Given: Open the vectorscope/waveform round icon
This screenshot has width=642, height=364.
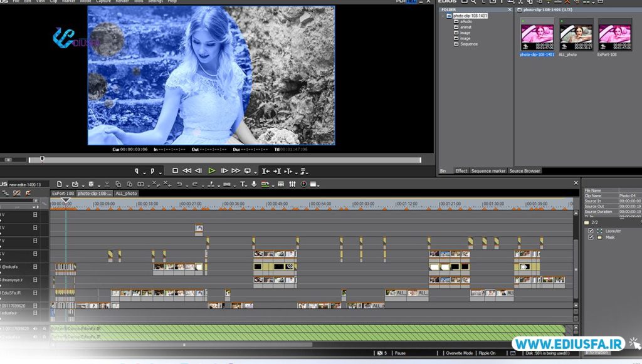Looking at the screenshot, I should (x=303, y=184).
